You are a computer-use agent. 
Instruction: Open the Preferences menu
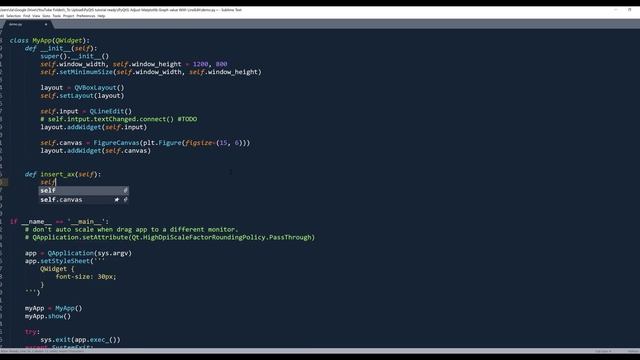pyautogui.click(x=86, y=16)
